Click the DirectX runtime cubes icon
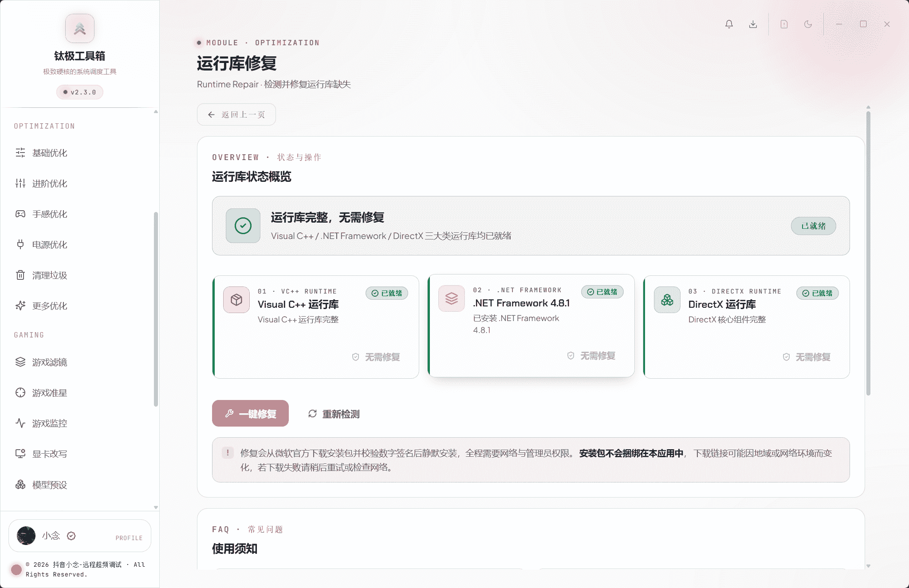 pyautogui.click(x=667, y=300)
